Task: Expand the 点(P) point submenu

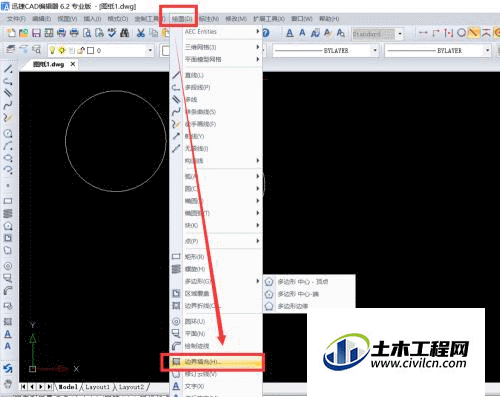Action: point(216,241)
